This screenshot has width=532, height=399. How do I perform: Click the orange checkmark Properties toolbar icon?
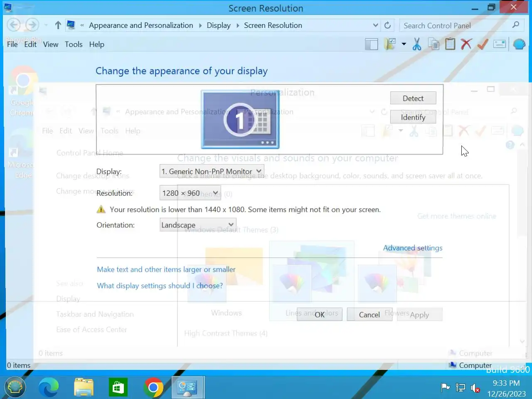(x=483, y=44)
